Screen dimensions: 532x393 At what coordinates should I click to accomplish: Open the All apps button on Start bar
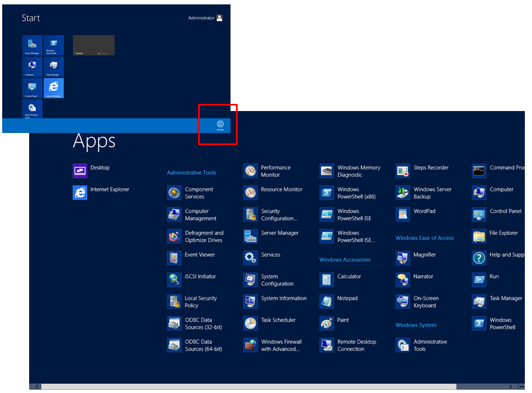point(220,125)
